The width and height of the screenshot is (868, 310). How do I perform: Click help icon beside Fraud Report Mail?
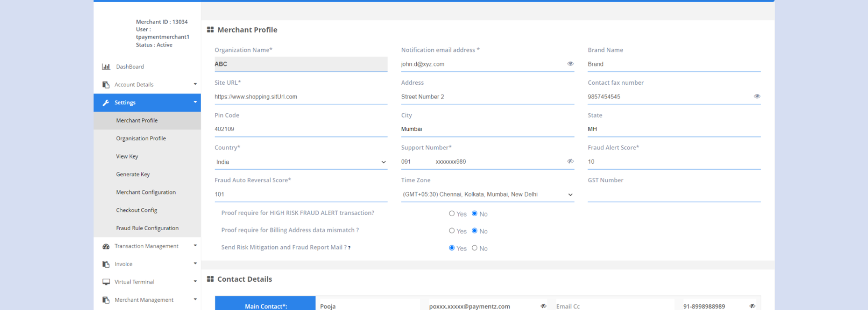click(x=349, y=248)
